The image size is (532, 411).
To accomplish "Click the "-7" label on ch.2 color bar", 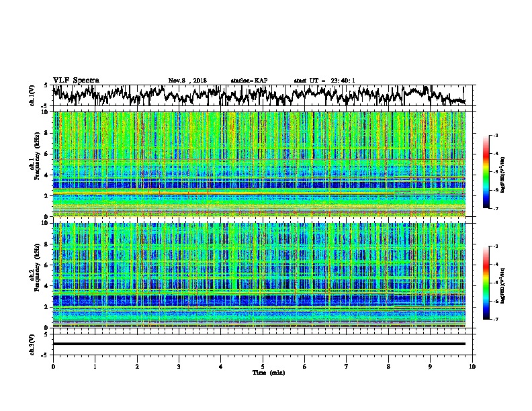I will pos(495,319).
